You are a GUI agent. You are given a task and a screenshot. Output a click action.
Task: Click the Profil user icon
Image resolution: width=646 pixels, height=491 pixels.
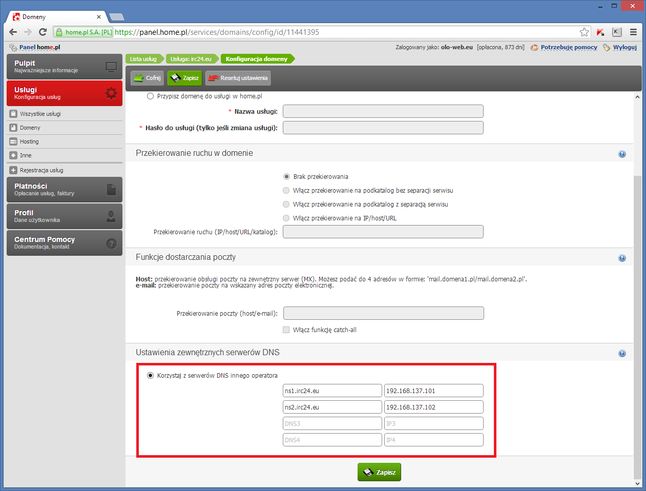[111, 216]
